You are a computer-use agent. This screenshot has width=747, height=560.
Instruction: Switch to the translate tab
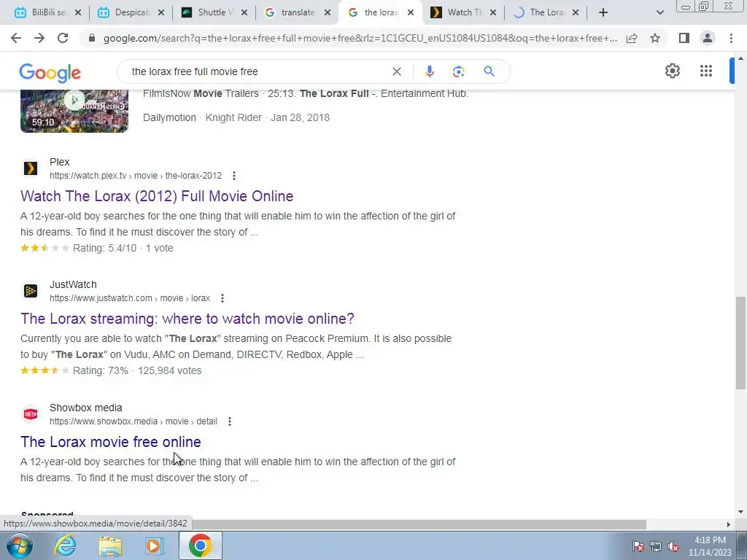(298, 12)
